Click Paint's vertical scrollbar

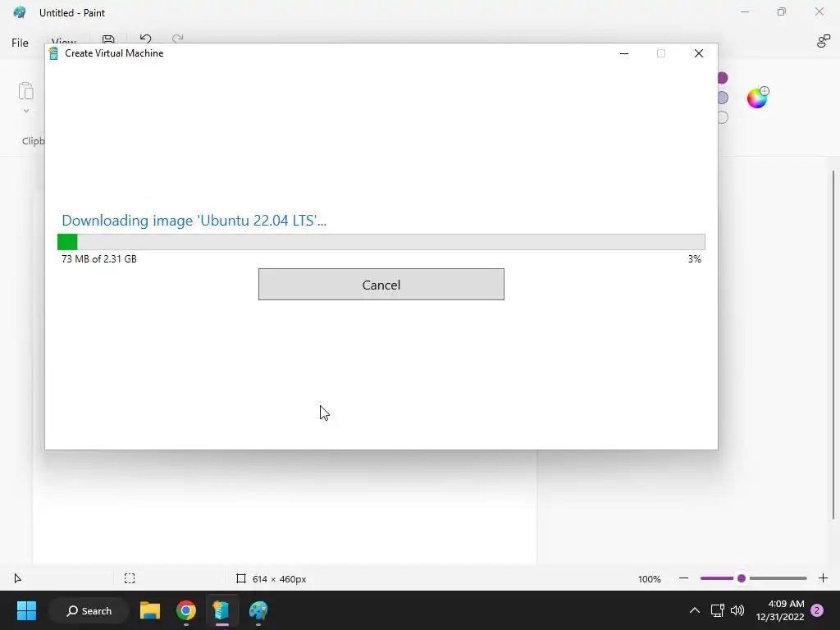pyautogui.click(x=833, y=345)
